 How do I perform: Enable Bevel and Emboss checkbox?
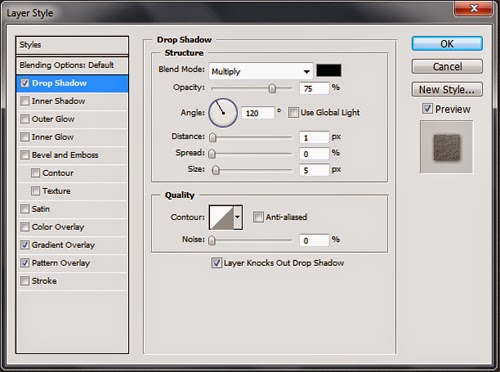25,155
